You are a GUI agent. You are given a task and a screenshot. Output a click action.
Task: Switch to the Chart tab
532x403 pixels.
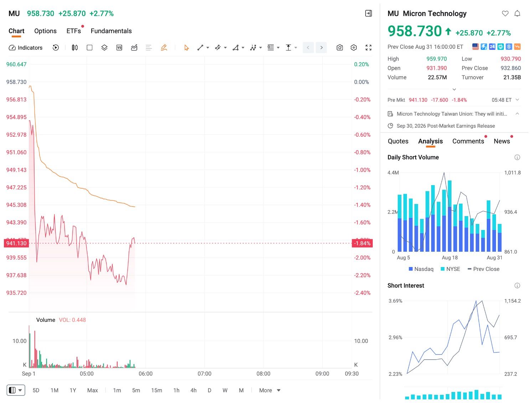pyautogui.click(x=16, y=31)
